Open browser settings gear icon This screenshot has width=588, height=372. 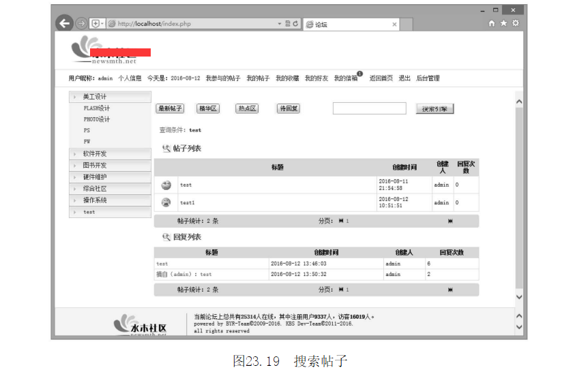(515, 23)
